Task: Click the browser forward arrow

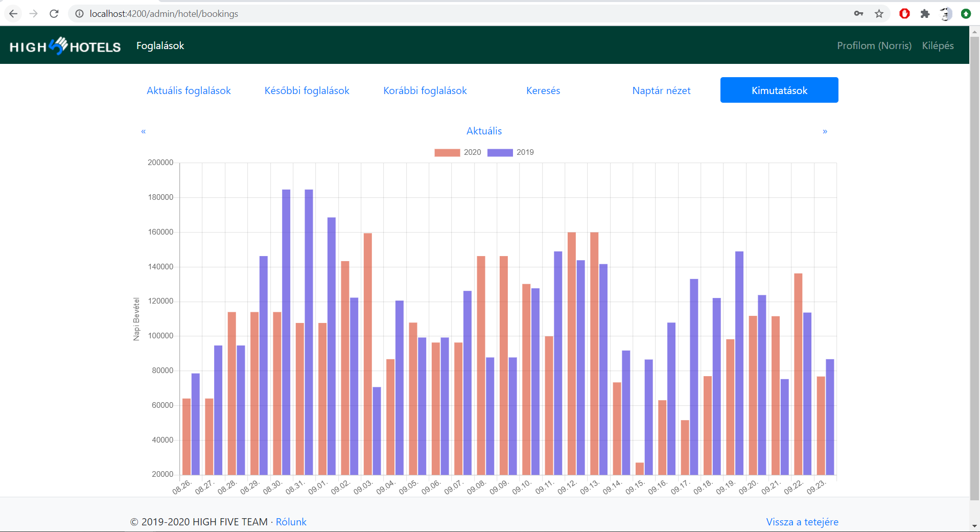Action: 34,14
